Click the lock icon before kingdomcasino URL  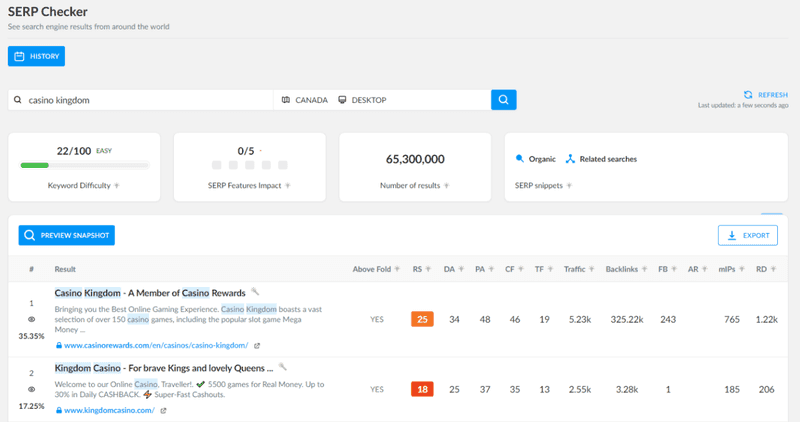pos(59,410)
